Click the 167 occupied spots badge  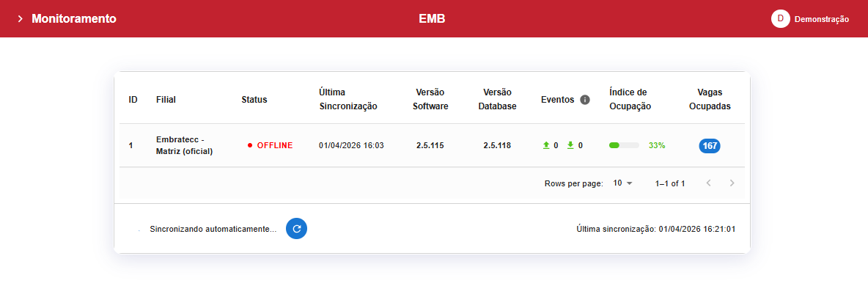pos(710,146)
